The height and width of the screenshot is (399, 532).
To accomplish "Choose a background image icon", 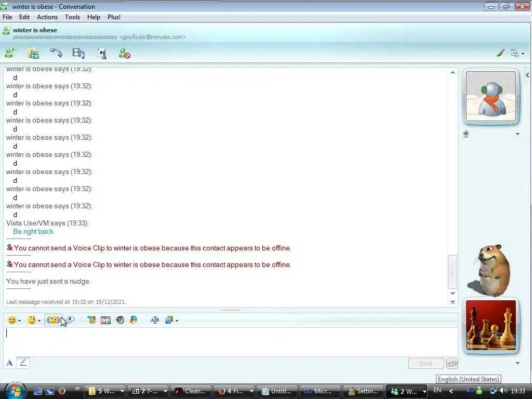I will 169,320.
